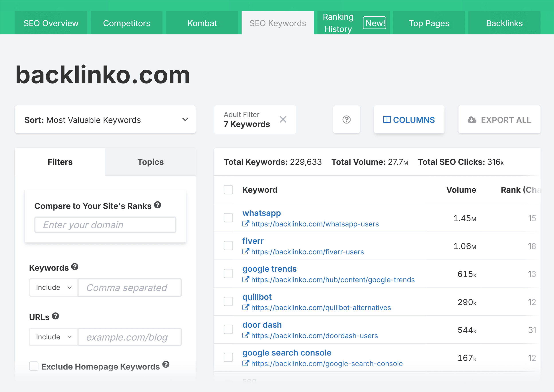Tick the Exclude Homepage Keywords checkbox

(x=34, y=366)
